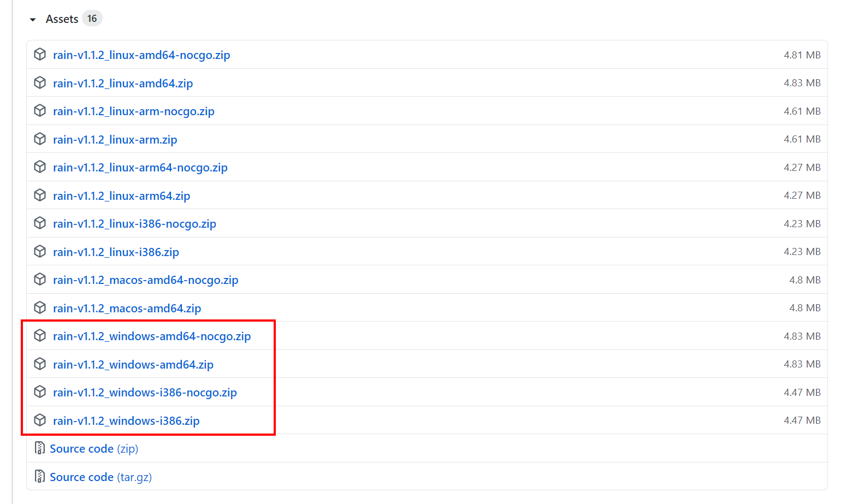Click the package icon next to rain-v1.1.2_linux-i386.zip
The height and width of the screenshot is (504, 846).
[x=40, y=251]
